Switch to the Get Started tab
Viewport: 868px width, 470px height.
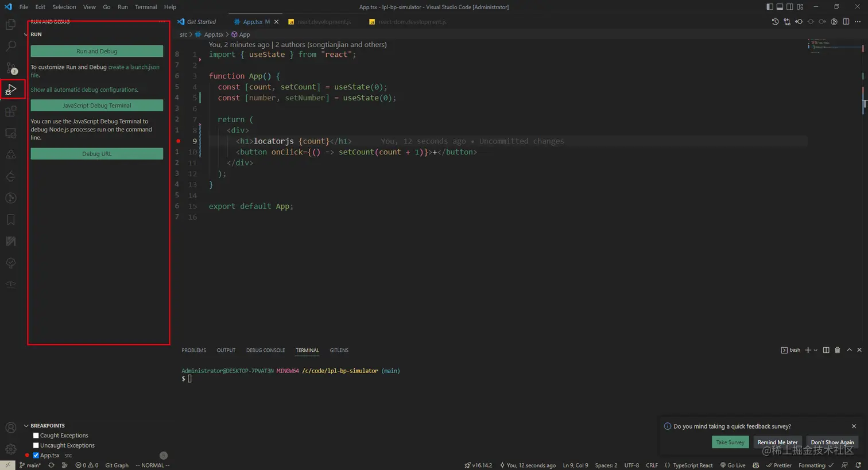(197, 22)
